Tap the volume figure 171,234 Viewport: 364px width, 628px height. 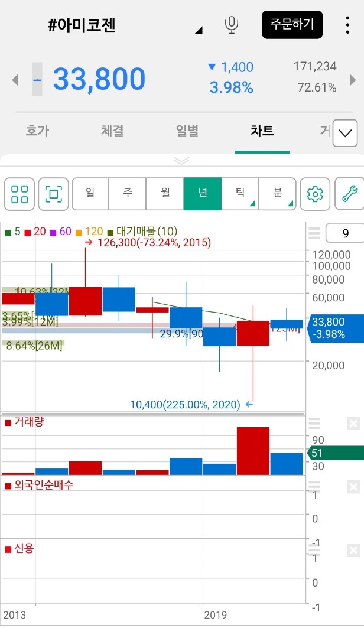click(315, 67)
